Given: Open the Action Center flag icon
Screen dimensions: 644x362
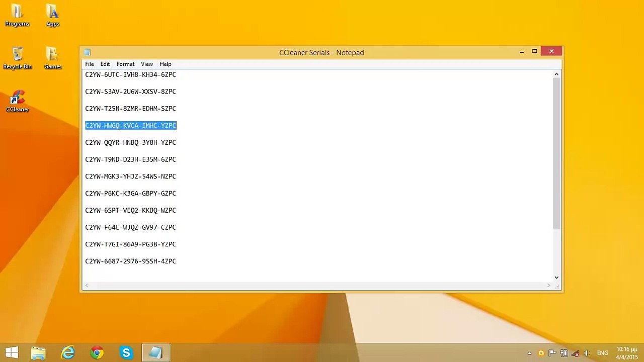Looking at the screenshot, I should 552,353.
